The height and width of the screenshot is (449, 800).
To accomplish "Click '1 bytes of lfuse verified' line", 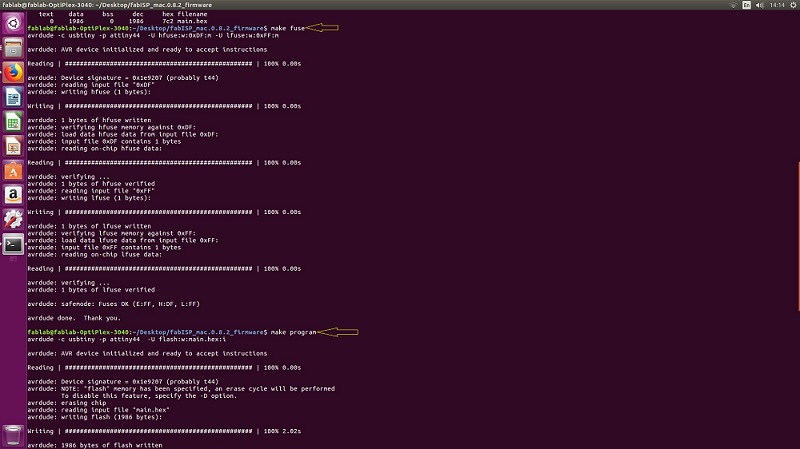I will [x=91, y=290].
